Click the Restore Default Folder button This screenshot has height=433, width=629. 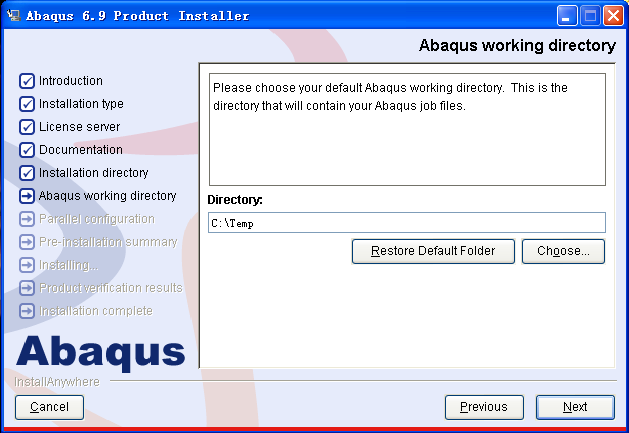point(433,251)
